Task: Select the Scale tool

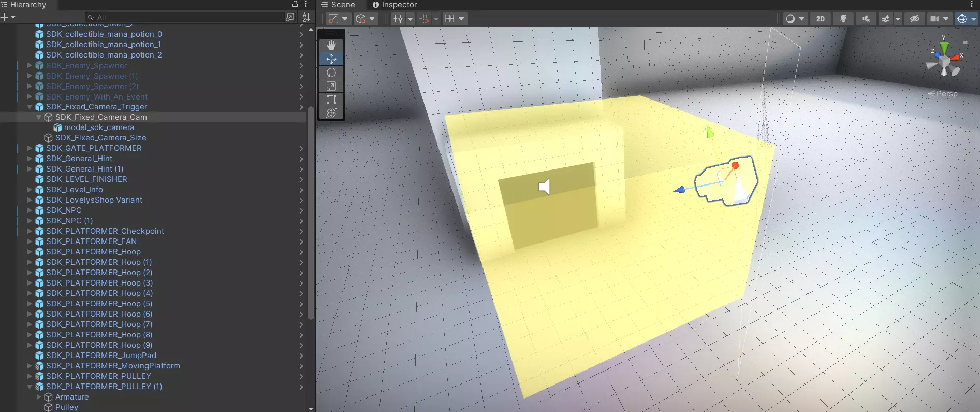Action: click(x=331, y=86)
